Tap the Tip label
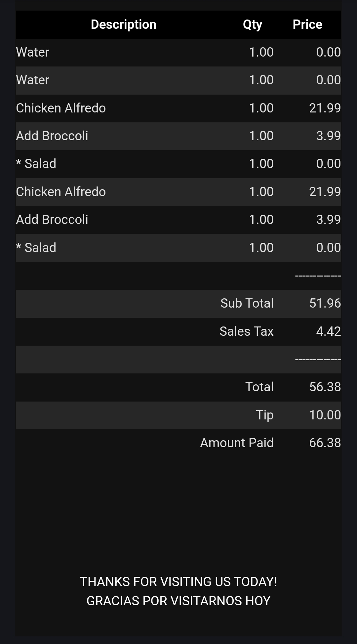 point(265,415)
